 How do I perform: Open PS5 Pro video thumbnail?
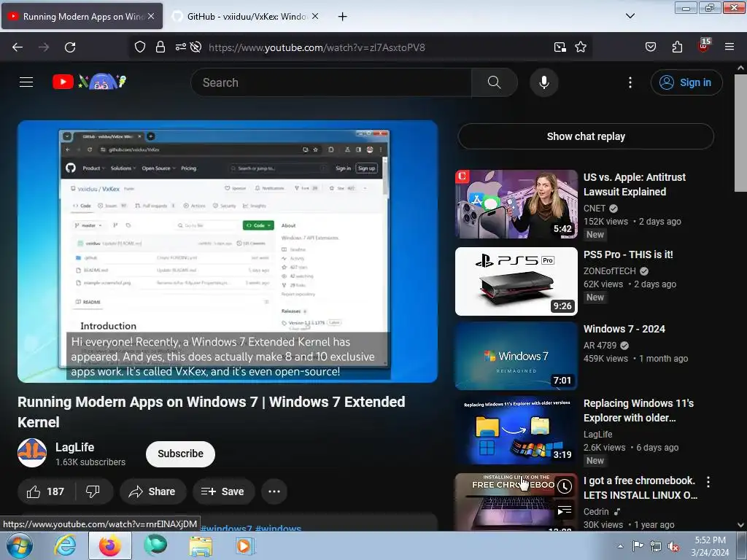tap(516, 281)
